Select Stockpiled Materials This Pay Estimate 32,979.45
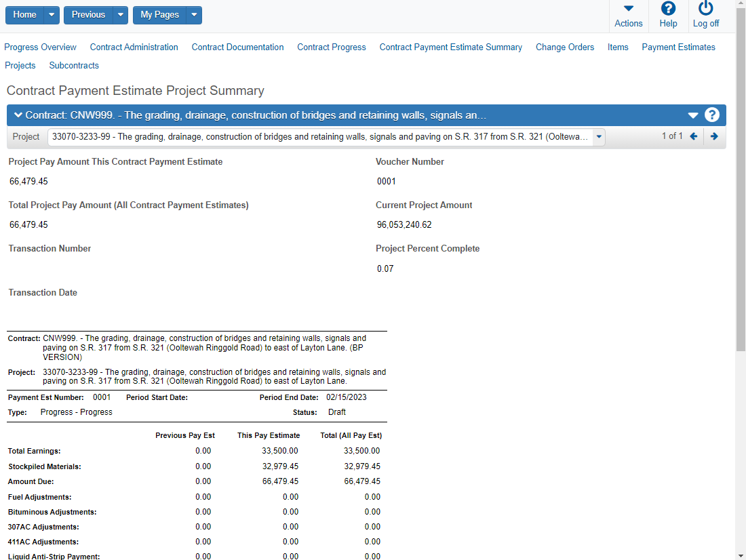 coord(280,466)
